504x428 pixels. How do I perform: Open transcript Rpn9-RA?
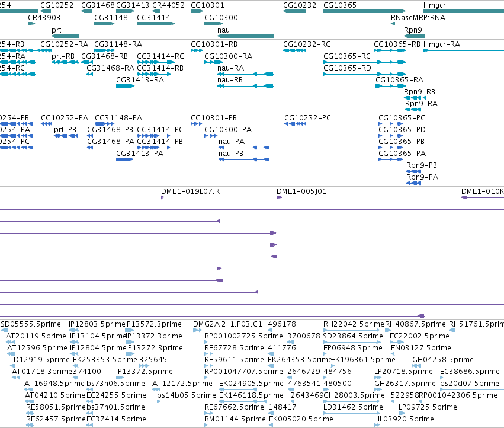click(x=421, y=104)
